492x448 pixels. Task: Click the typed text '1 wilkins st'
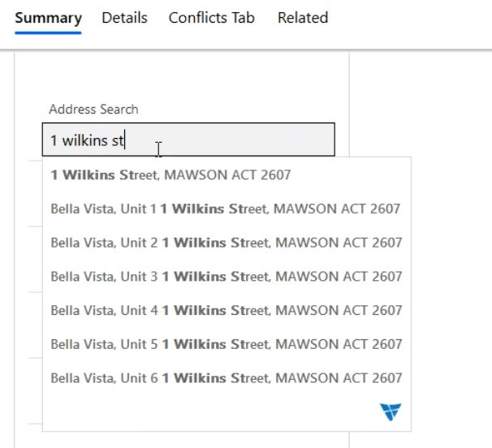(x=87, y=140)
